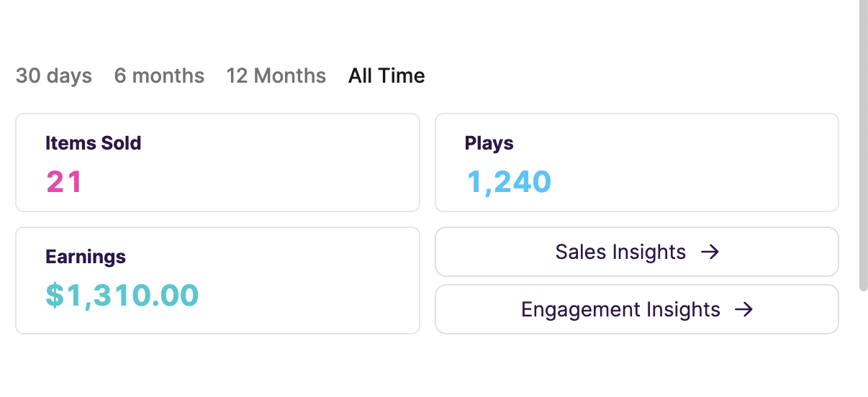Open Engagement Insights
The height and width of the screenshot is (397, 868).
pos(637,309)
